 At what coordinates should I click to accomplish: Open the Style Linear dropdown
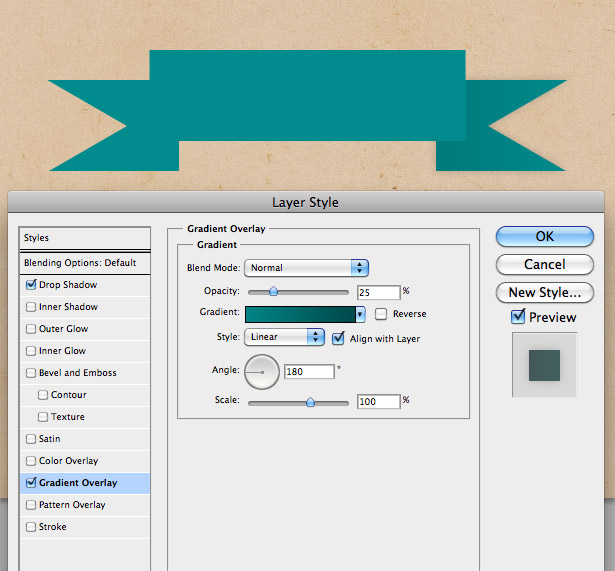[284, 337]
